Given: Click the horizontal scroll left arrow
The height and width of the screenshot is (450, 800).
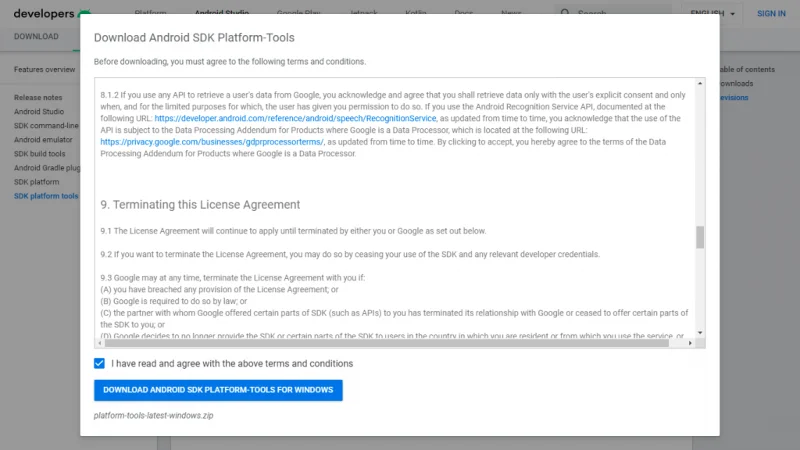Looking at the screenshot, I should [x=99, y=343].
